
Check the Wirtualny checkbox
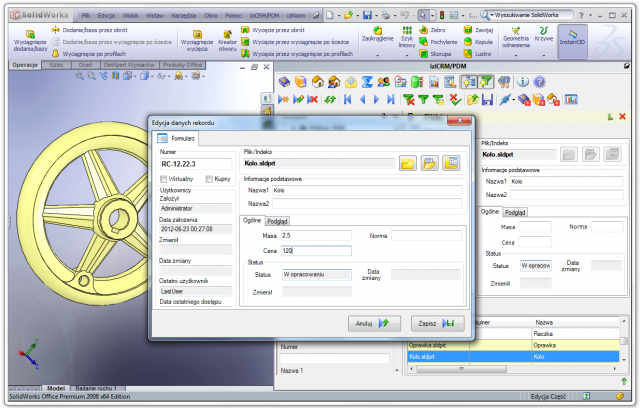pyautogui.click(x=164, y=179)
